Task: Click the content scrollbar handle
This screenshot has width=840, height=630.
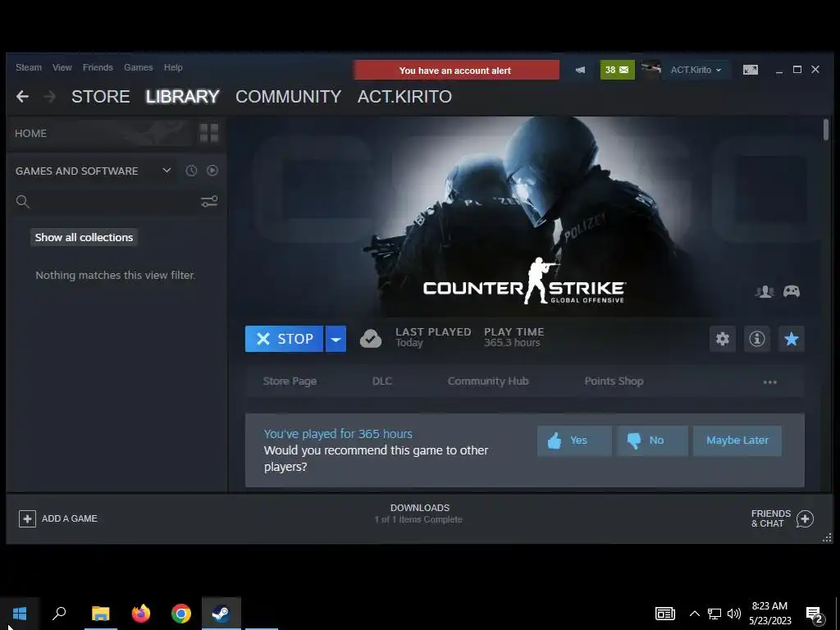Action: click(826, 130)
